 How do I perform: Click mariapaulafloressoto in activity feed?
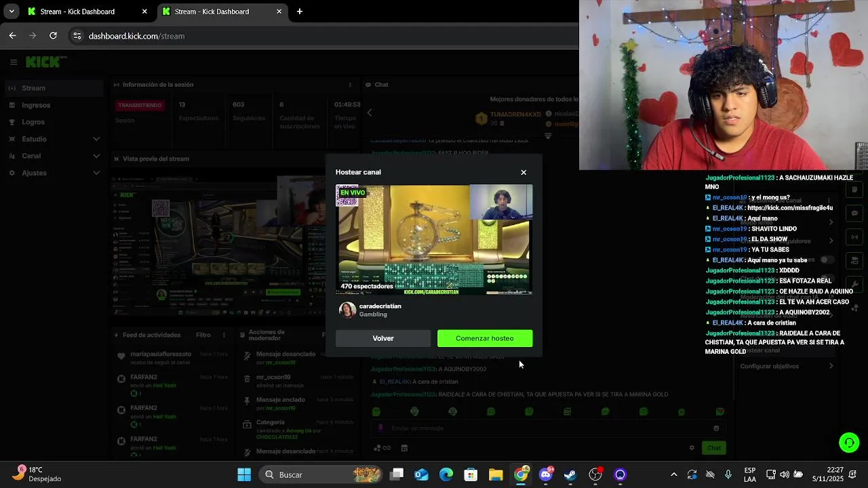click(161, 354)
